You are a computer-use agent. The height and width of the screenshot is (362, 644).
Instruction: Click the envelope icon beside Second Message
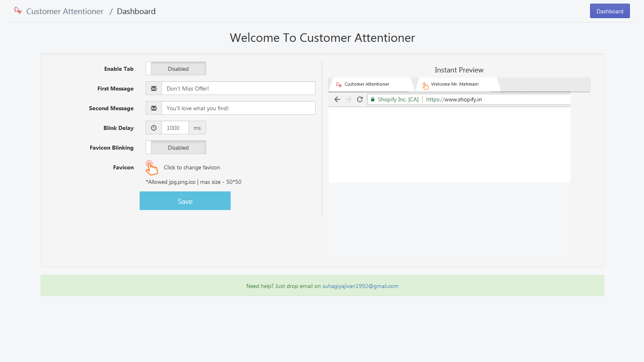154,108
